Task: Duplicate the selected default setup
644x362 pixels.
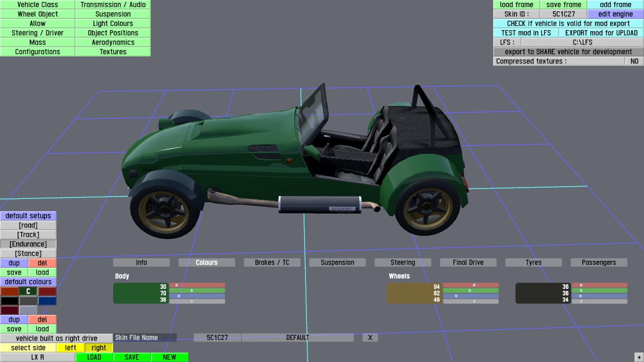Action: pos(14,263)
